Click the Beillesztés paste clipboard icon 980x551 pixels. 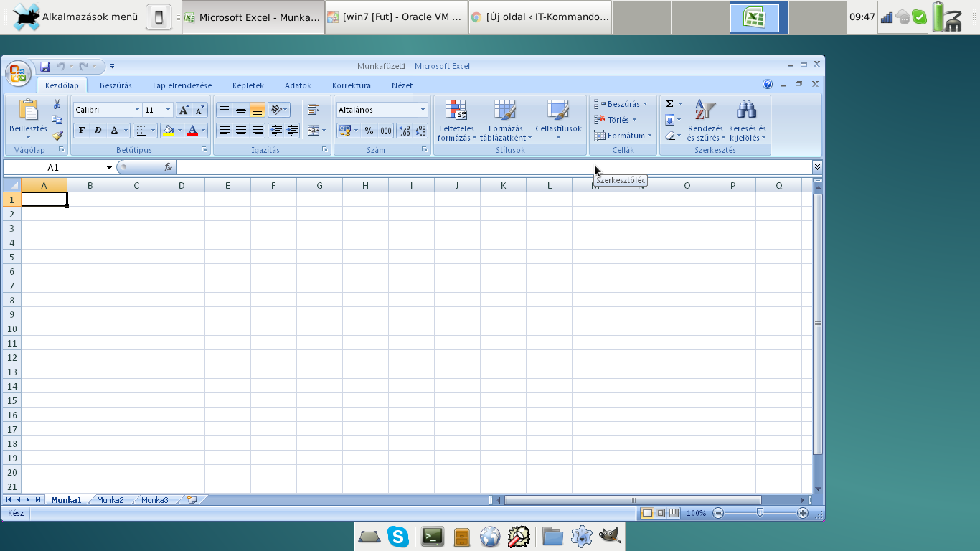pyautogui.click(x=28, y=110)
